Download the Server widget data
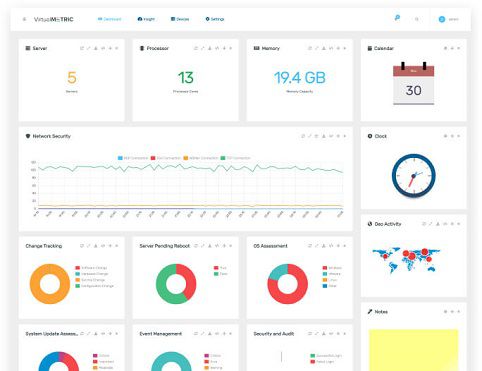The width and height of the screenshot is (482, 371). 96,48
